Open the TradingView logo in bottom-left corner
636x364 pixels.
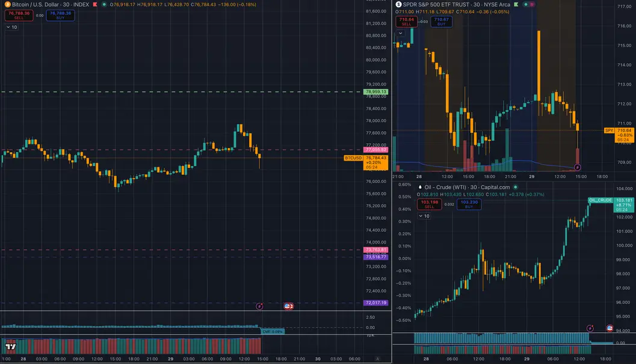pyautogui.click(x=11, y=347)
